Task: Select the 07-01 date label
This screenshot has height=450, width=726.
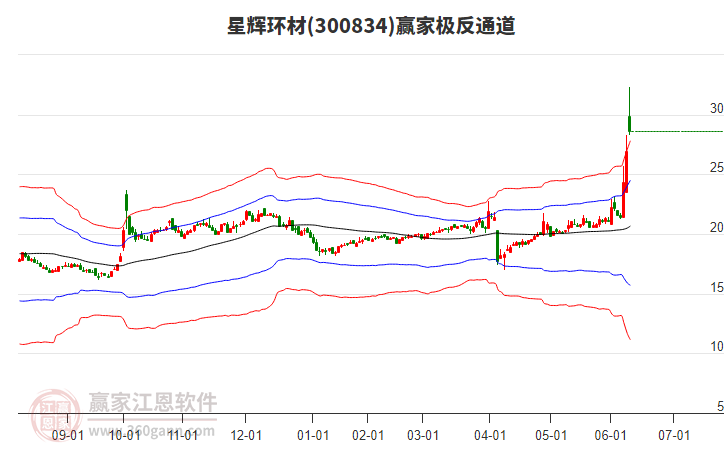Action: pos(674,436)
